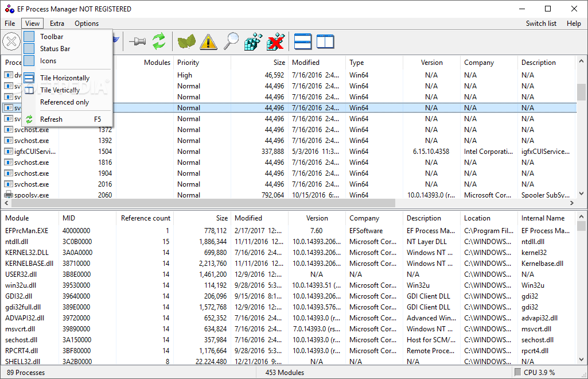Viewport: 588px width, 379px height.
Task: Click the tile horizontally toolbar icon
Action: [x=303, y=42]
